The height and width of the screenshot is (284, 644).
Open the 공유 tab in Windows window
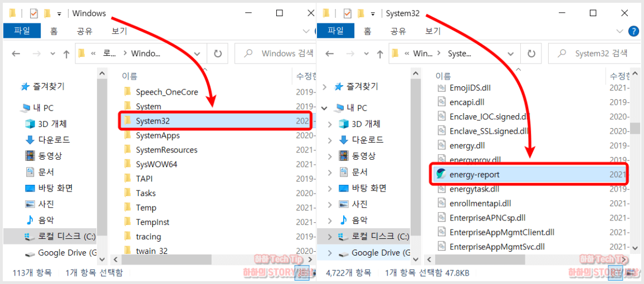pyautogui.click(x=85, y=31)
